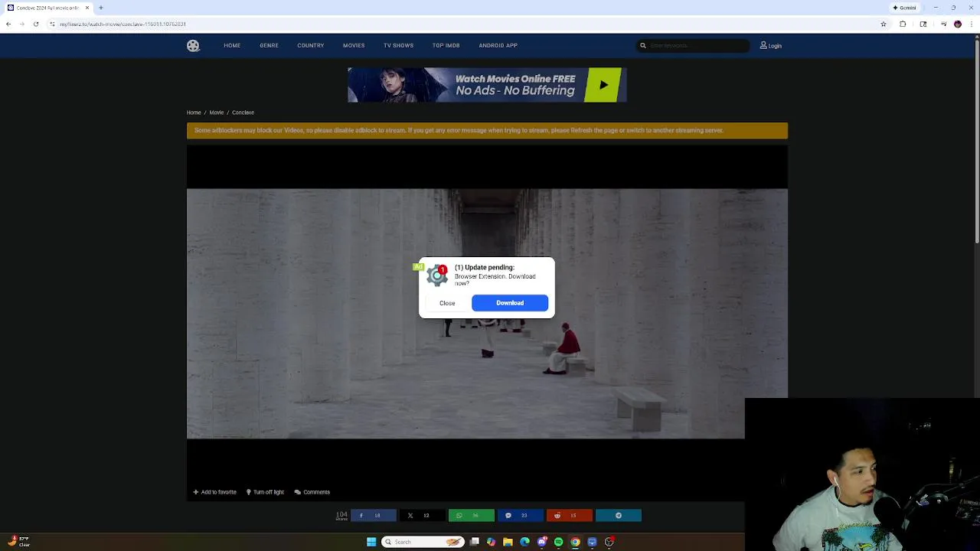This screenshot has width=980, height=551.
Task: Go to the TV SHOWS section
Action: (x=398, y=45)
